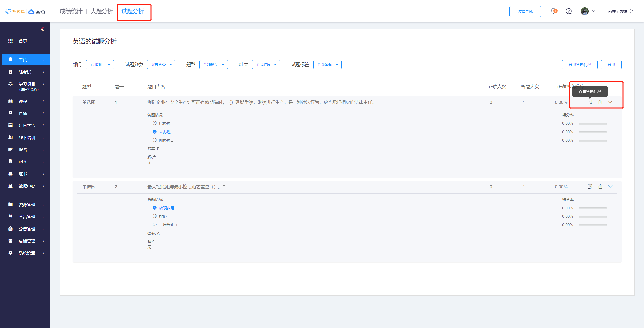This screenshot has width=644, height=328.
Task: Select option B 未办理 radio
Action: click(x=155, y=132)
